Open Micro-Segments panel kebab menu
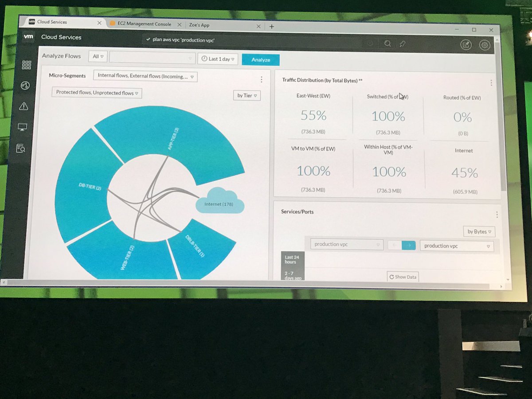 click(262, 79)
